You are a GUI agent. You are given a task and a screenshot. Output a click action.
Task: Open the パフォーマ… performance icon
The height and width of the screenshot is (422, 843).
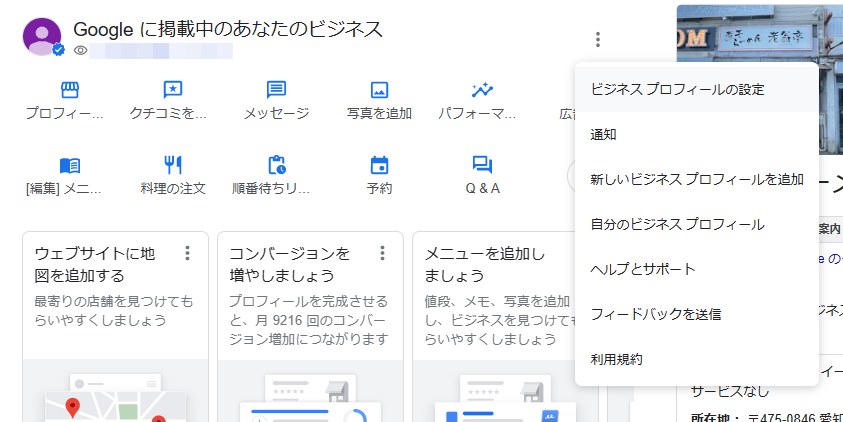pos(482,90)
